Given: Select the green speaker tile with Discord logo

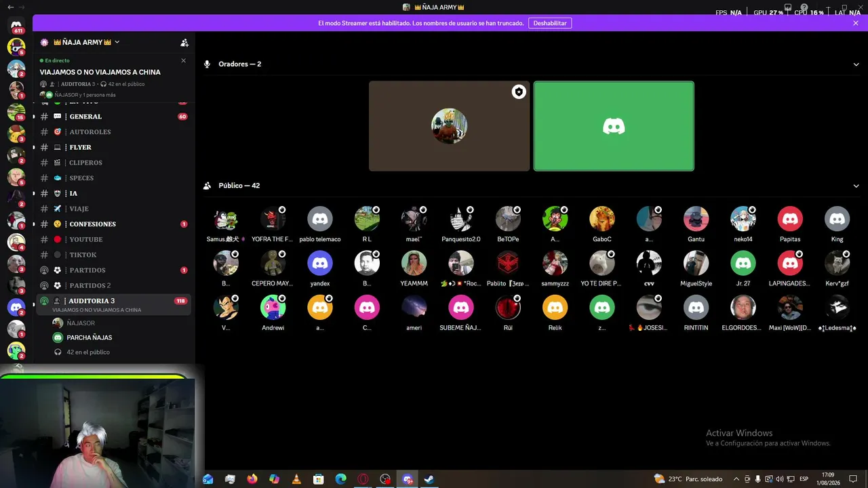Looking at the screenshot, I should point(614,126).
